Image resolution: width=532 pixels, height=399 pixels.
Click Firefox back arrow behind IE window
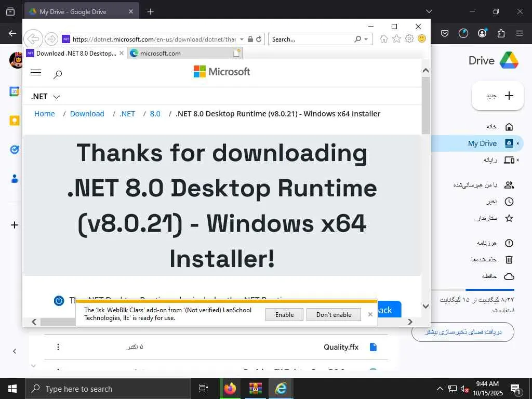[x=12, y=33]
